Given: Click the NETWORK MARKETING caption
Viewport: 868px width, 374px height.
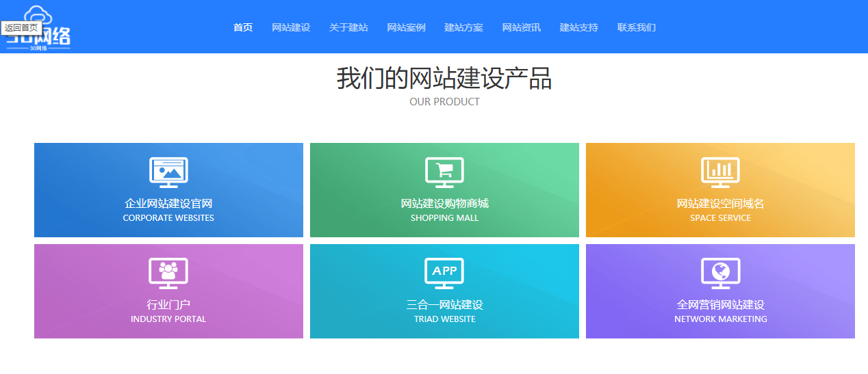Looking at the screenshot, I should (x=720, y=319).
